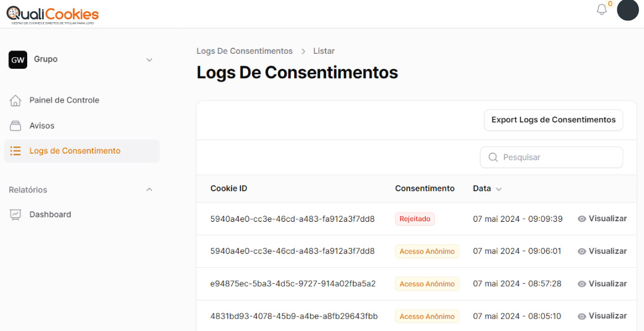This screenshot has height=331, width=644.
Task: Expand the Grupo selector dropdown
Action: 149,60
